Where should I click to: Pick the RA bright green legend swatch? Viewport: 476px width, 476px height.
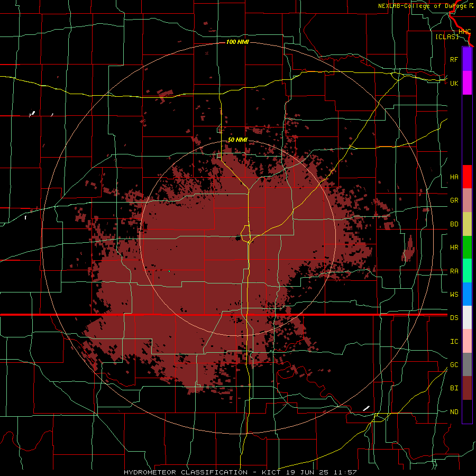point(467,270)
